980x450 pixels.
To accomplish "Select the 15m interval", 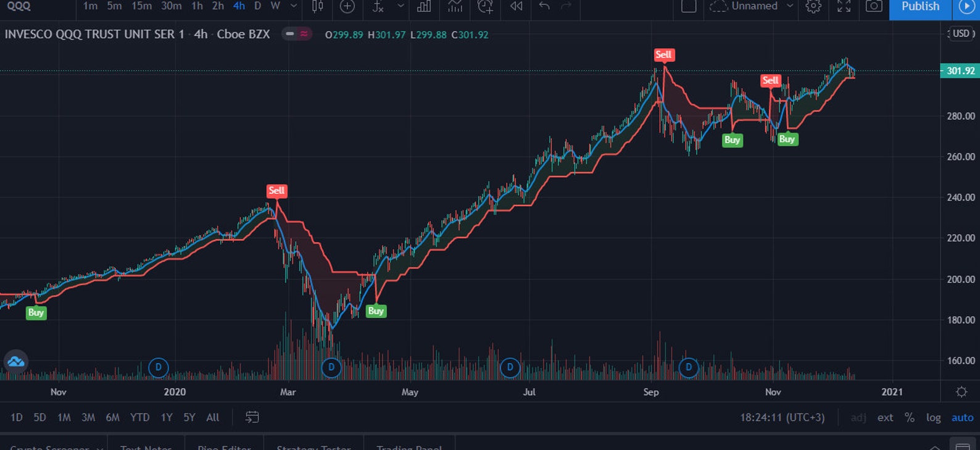I will click(x=141, y=6).
